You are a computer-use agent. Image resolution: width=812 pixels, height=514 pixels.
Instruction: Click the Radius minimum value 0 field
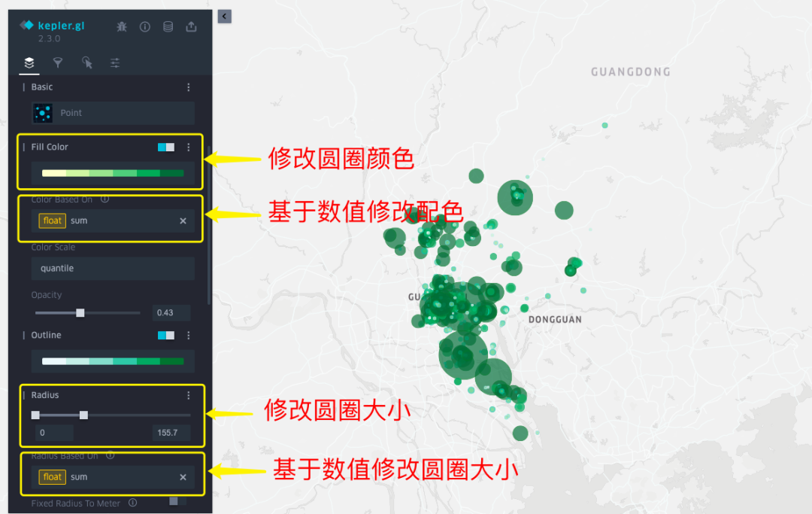tap(54, 433)
